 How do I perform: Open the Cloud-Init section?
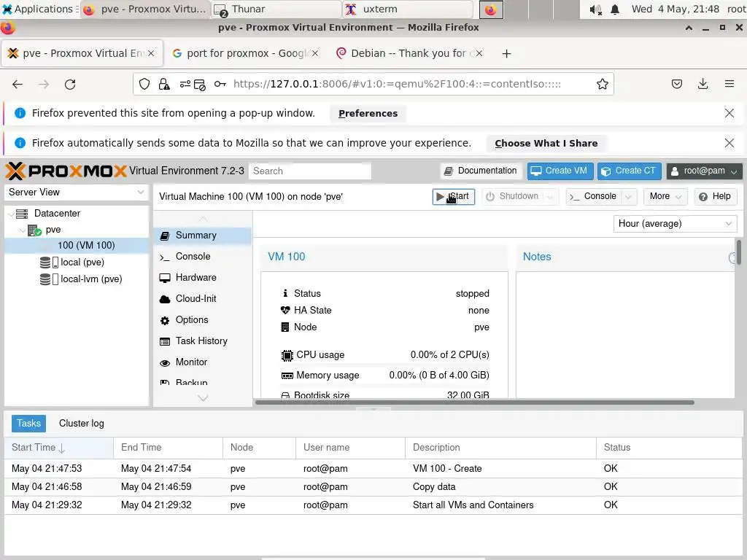pos(203,299)
